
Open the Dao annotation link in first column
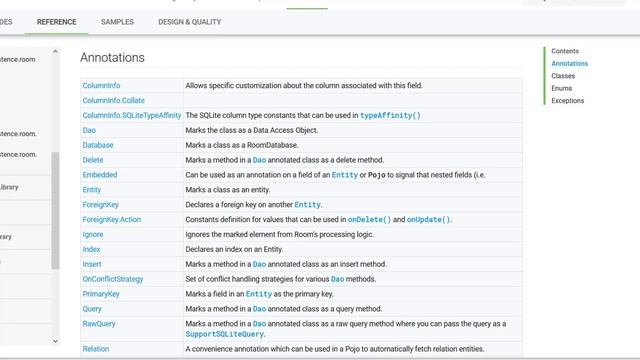pos(89,130)
